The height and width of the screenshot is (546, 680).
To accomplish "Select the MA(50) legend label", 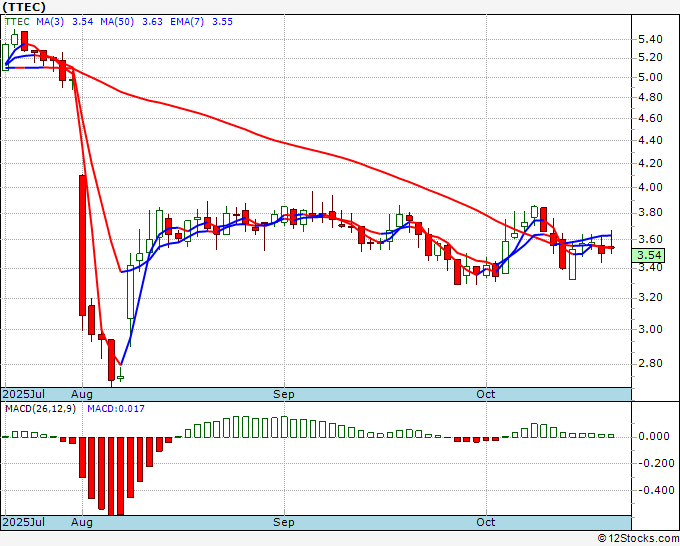I will [117, 22].
